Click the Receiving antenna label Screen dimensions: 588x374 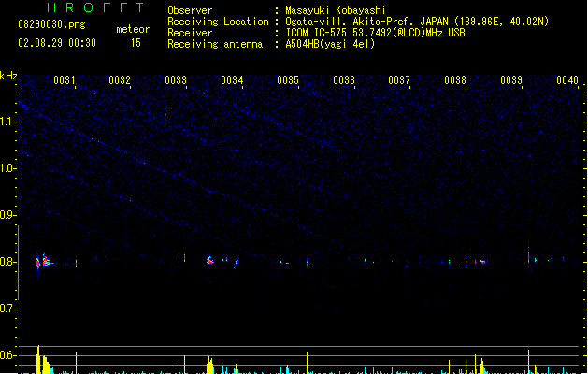(215, 44)
